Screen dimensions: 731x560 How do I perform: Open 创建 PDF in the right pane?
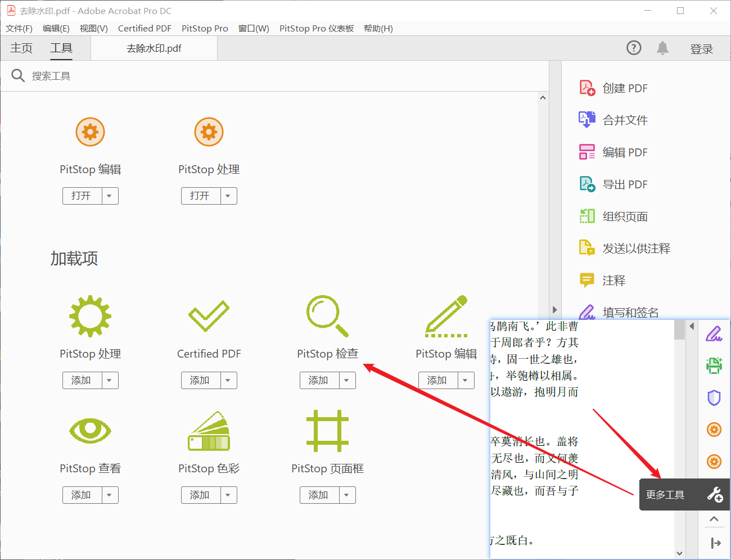click(x=613, y=88)
